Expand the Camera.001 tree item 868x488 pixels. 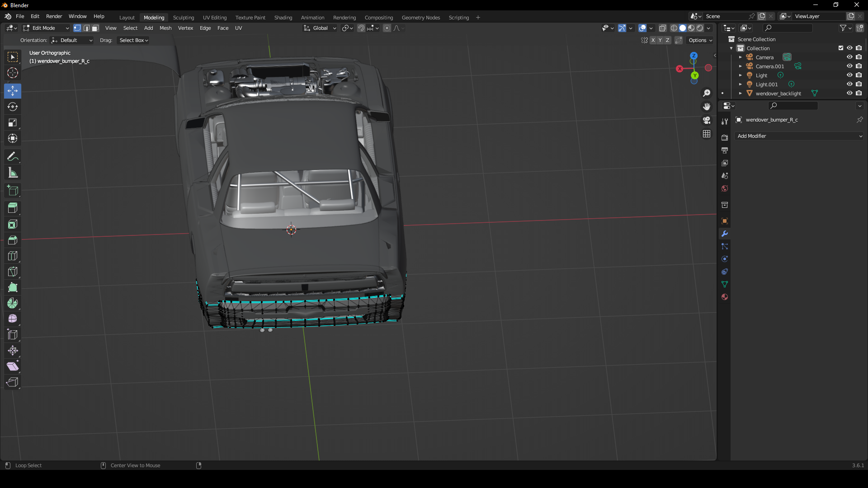click(x=741, y=66)
